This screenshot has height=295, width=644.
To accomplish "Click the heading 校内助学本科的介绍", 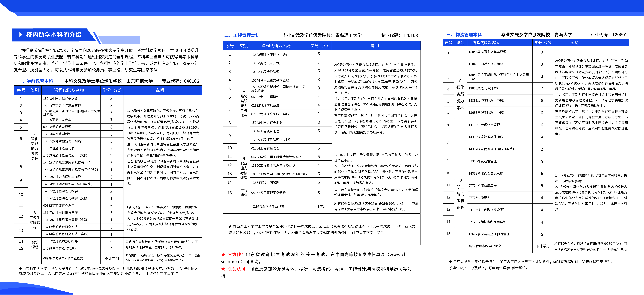I will click(54, 35).
